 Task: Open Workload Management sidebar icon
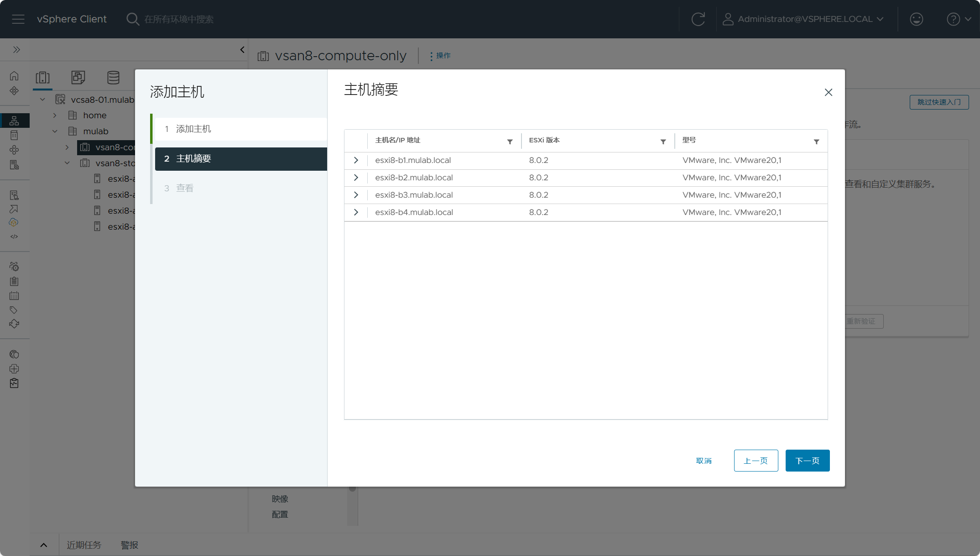(x=14, y=150)
